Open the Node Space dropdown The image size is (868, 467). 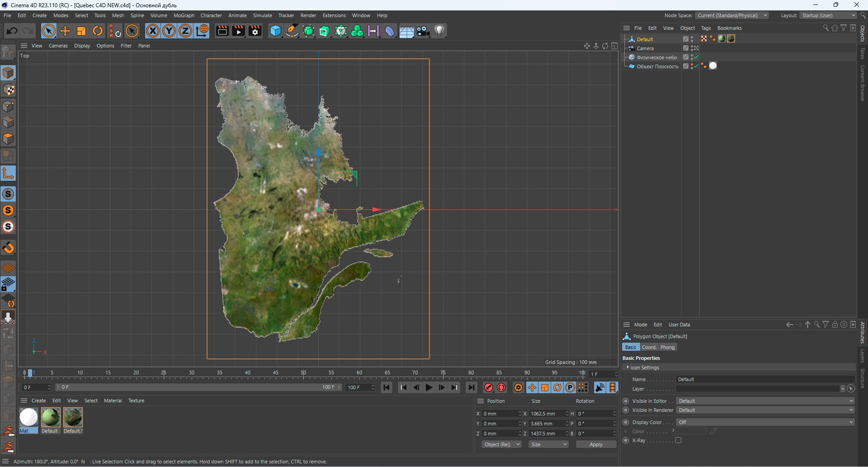732,15
